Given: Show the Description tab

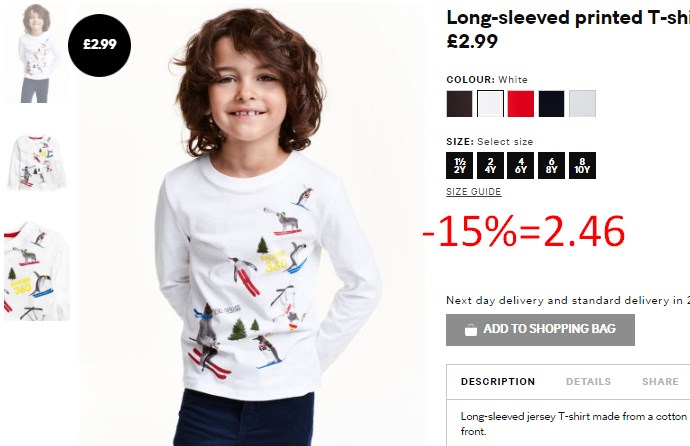Looking at the screenshot, I should (498, 381).
